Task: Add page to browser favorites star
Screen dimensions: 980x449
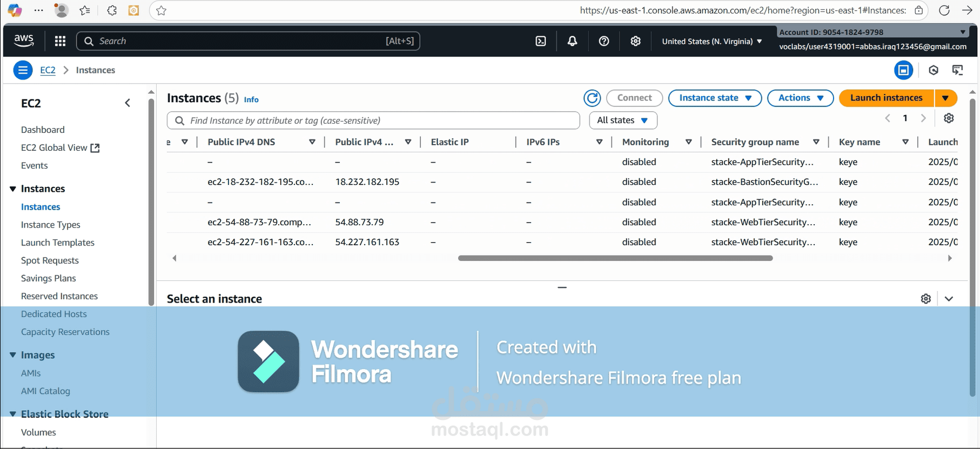Action: click(161, 10)
